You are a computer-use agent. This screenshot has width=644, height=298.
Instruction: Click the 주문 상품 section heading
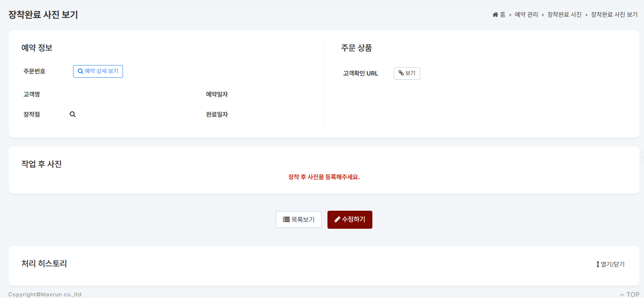click(x=356, y=48)
